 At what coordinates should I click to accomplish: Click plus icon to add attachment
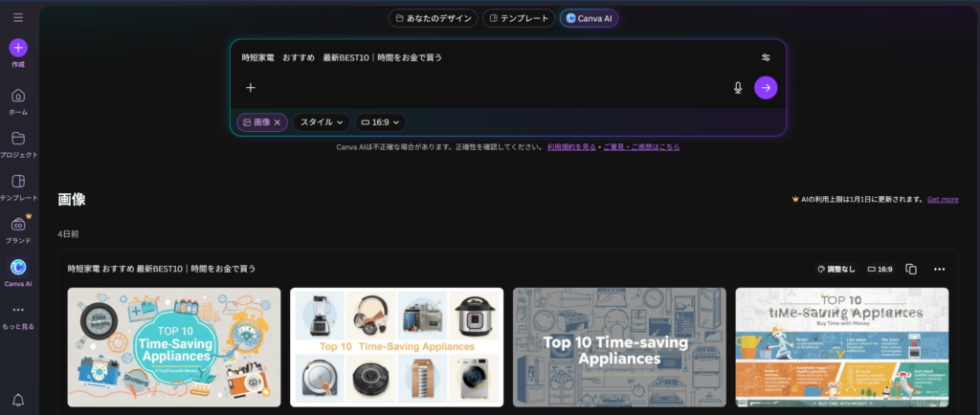[x=251, y=87]
